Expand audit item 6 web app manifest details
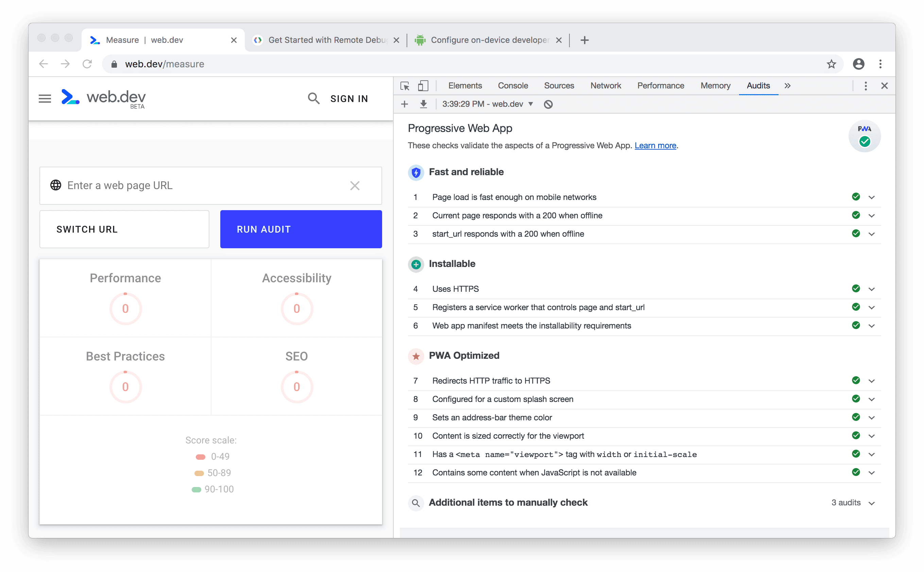924x572 pixels. tap(873, 326)
